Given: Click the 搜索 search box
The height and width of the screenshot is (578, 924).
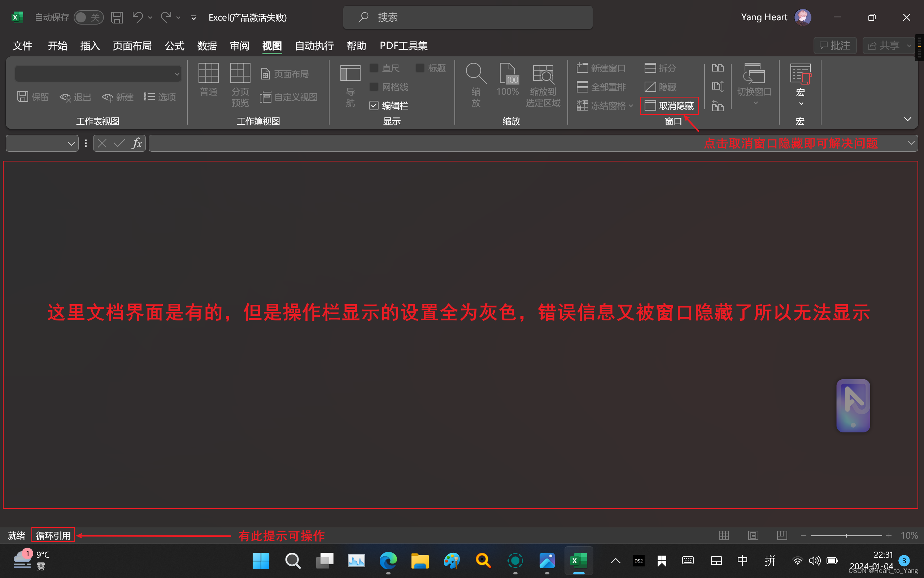Looking at the screenshot, I should [468, 17].
